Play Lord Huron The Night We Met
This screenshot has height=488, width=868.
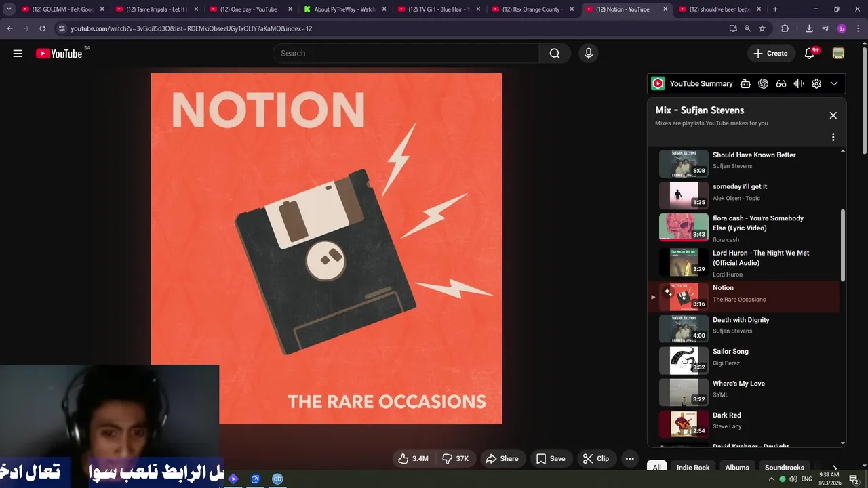[x=744, y=263]
